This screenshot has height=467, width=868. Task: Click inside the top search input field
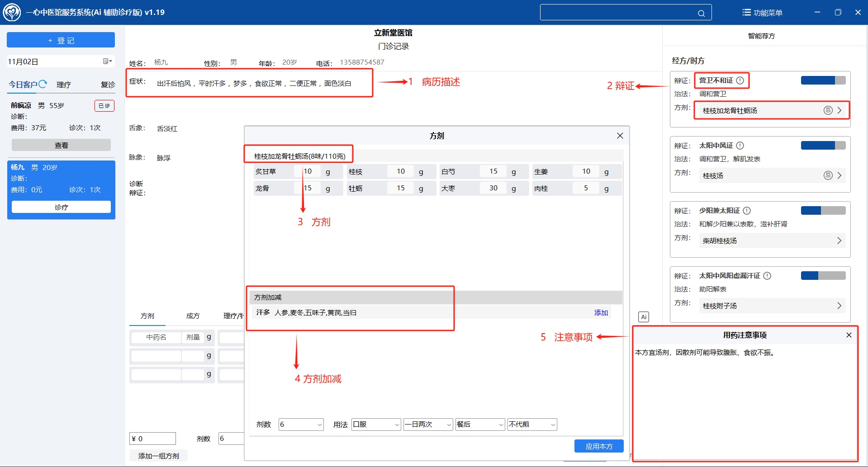[620, 12]
